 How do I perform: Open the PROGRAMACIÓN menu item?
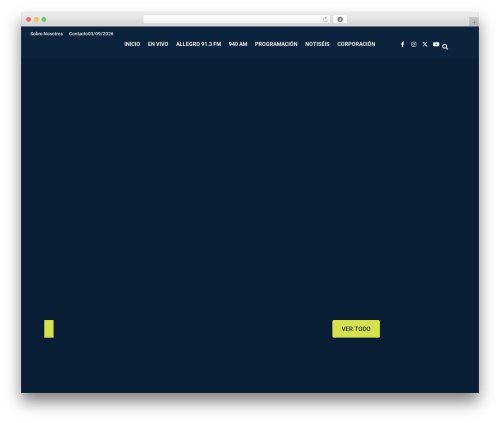tap(276, 44)
